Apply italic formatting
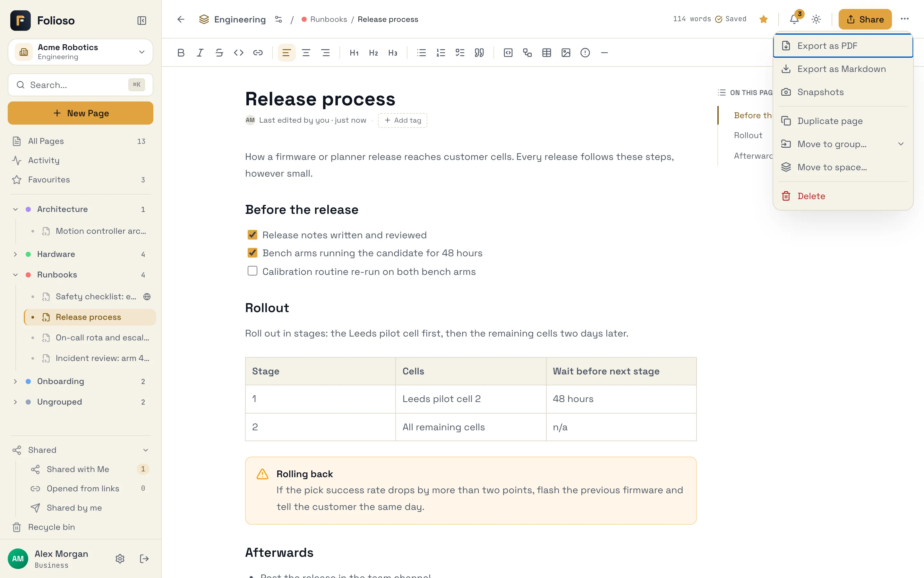The image size is (924, 578). pos(200,53)
